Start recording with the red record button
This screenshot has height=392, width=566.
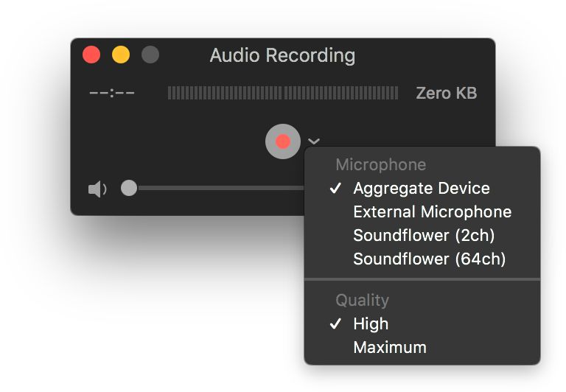point(283,141)
